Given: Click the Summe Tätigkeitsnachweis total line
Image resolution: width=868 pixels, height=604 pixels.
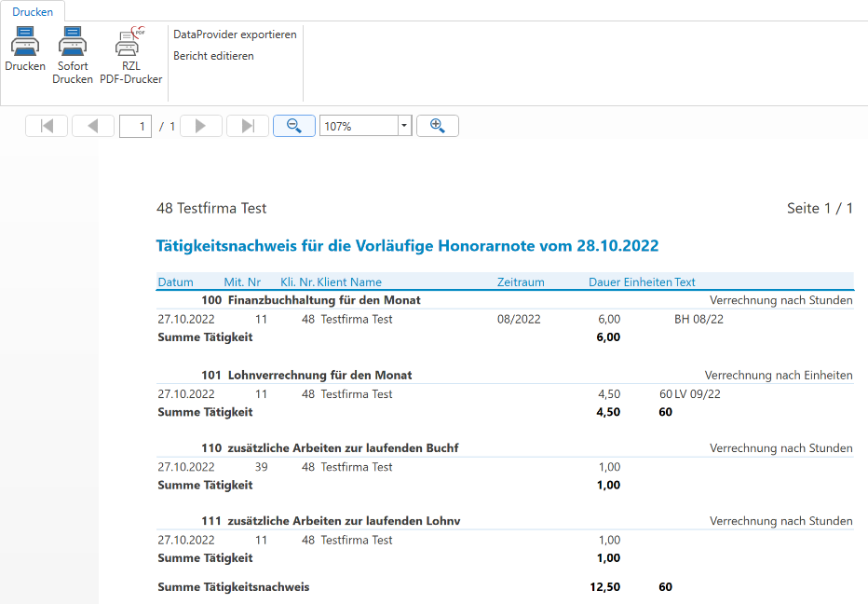Looking at the screenshot, I should (x=234, y=587).
